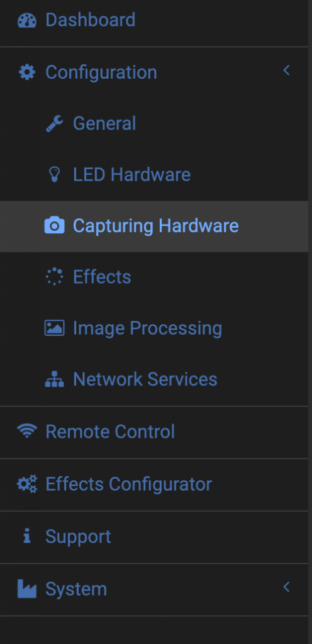
Task: Expand the System menu chevron
Action: (287, 587)
